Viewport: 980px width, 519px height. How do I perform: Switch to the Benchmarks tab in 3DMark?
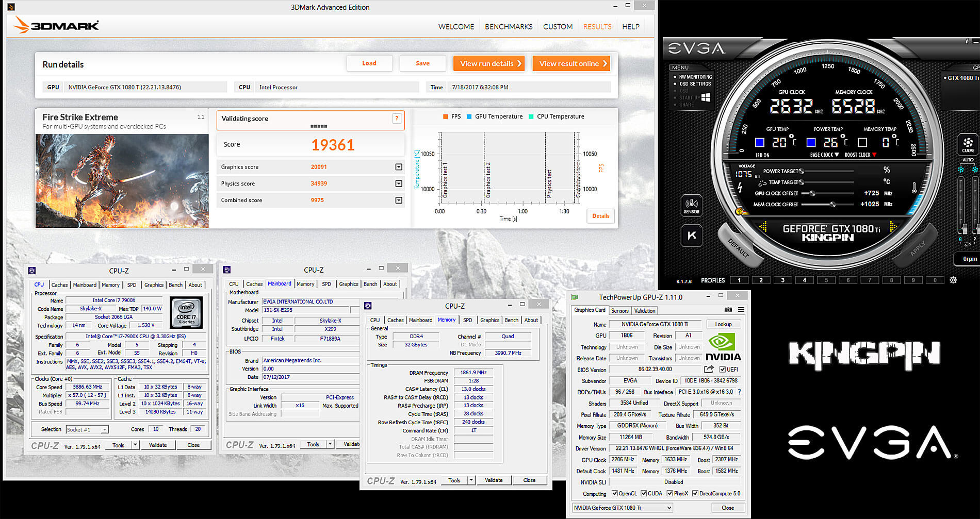coord(509,27)
